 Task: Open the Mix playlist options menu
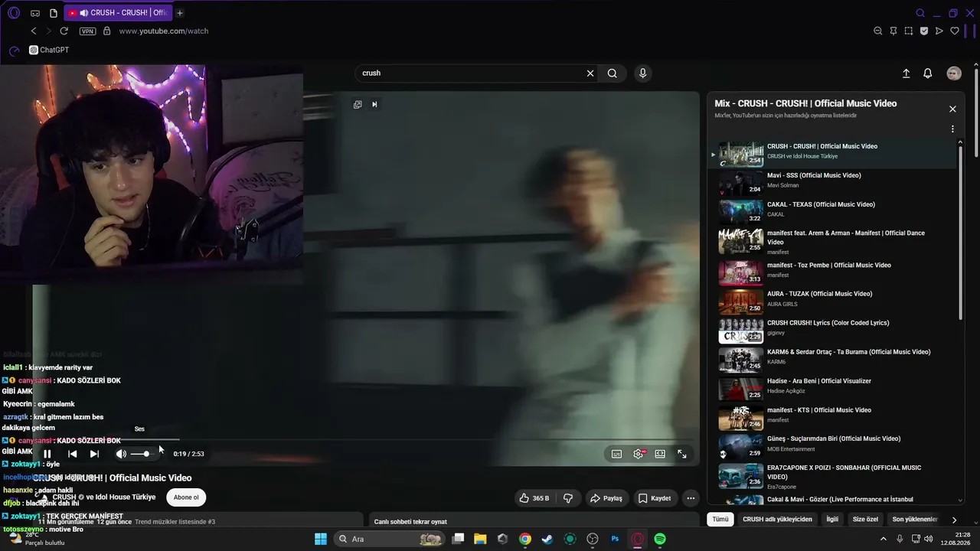(x=952, y=129)
